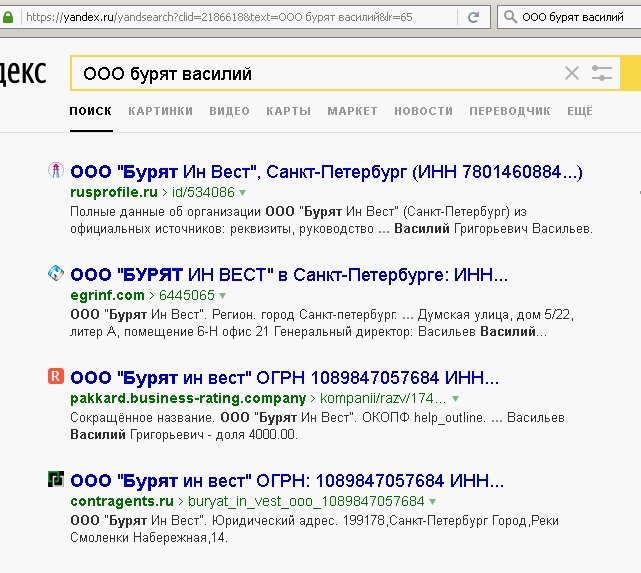
Task: Open the ПЕРЕВОДЧИК tab
Action: coord(510,111)
